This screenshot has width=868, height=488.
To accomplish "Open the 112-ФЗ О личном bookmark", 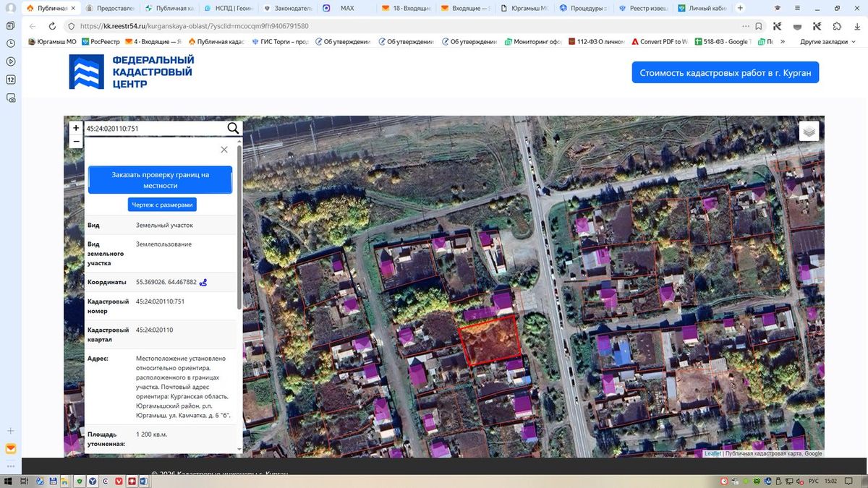I will [597, 42].
